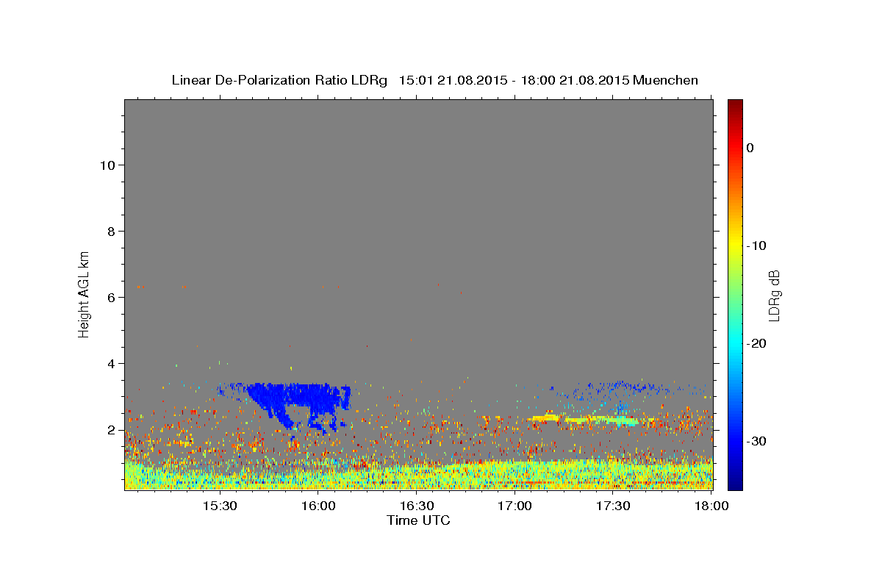
Task: Click the colorbar value -10
Action: pyautogui.click(x=757, y=245)
